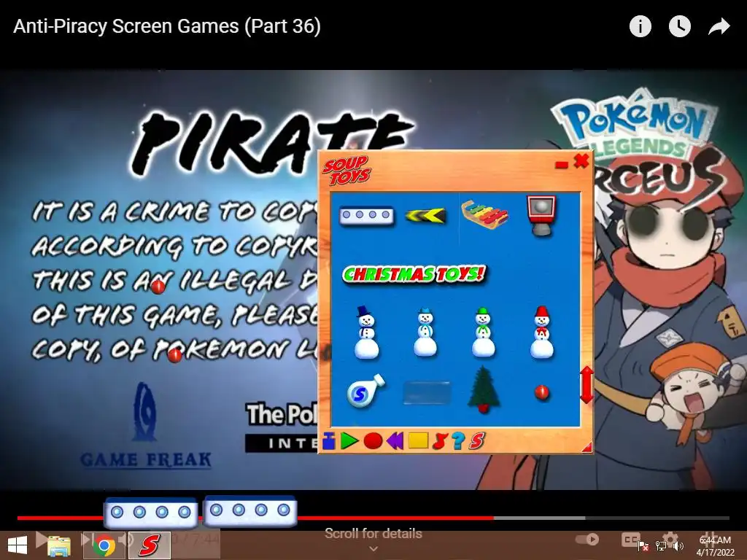Pick the yellow chevron arrow toy

[x=425, y=216]
